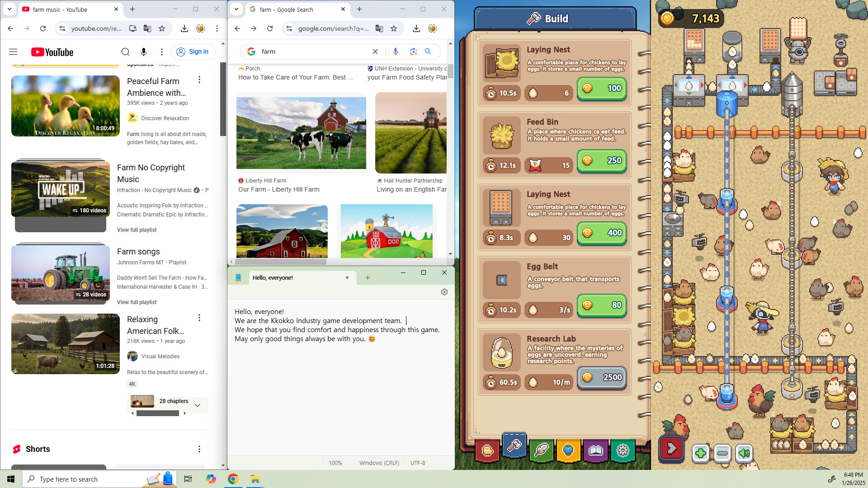Click Sign in on YouTube
Image resolution: width=868 pixels, height=488 pixels.
coord(193,52)
